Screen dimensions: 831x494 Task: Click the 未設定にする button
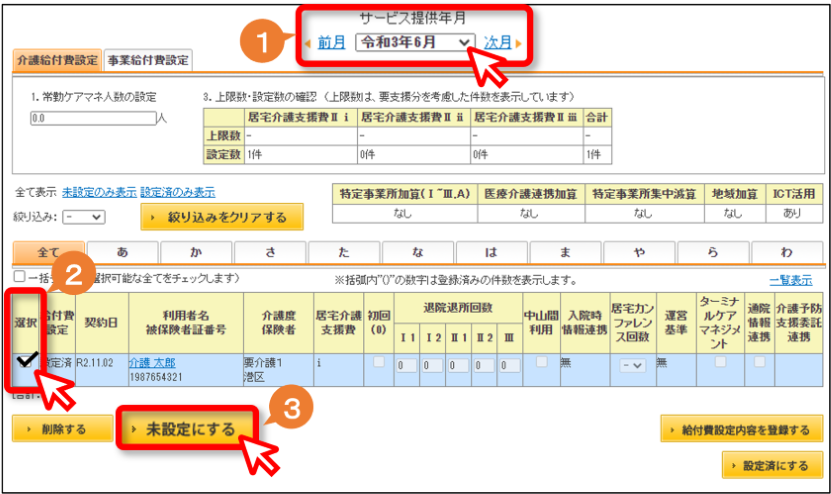tap(188, 429)
